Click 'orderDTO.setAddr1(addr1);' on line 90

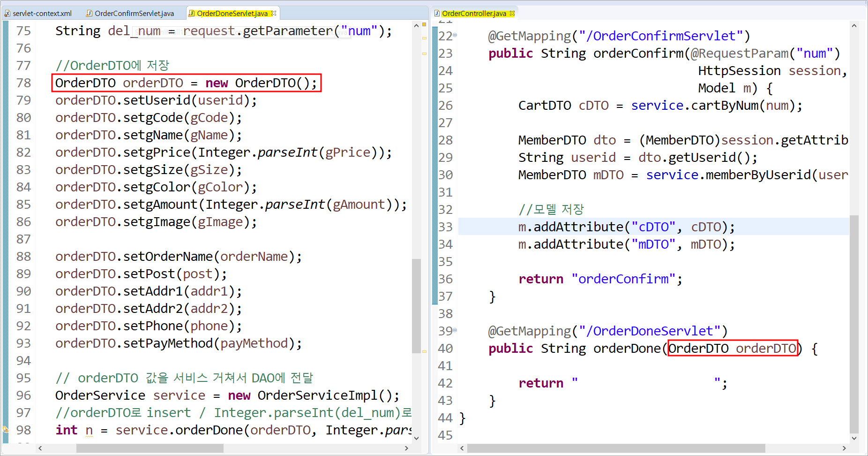149,291
